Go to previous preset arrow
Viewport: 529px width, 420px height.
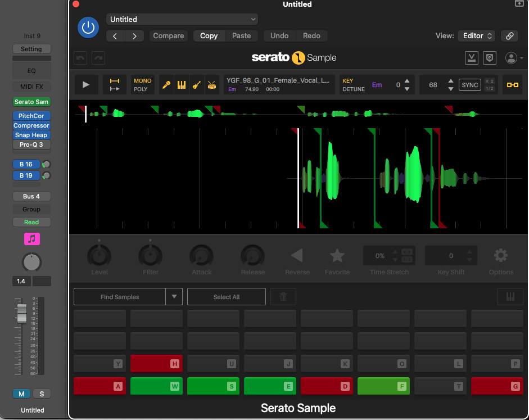pos(115,36)
